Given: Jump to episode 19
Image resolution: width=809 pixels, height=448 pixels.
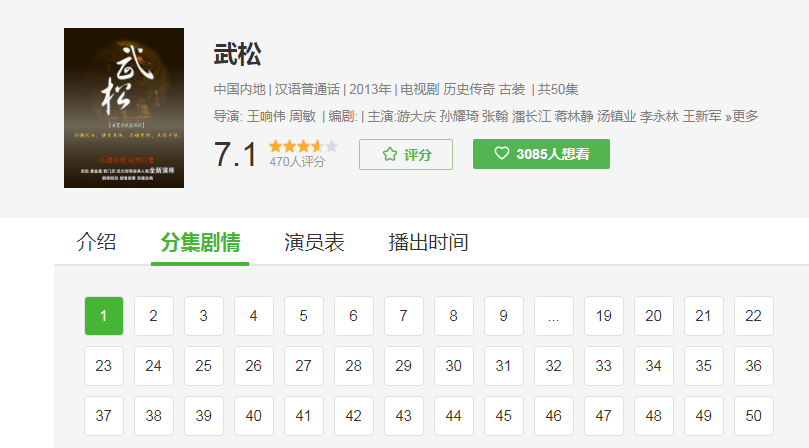Looking at the screenshot, I should coord(604,316).
